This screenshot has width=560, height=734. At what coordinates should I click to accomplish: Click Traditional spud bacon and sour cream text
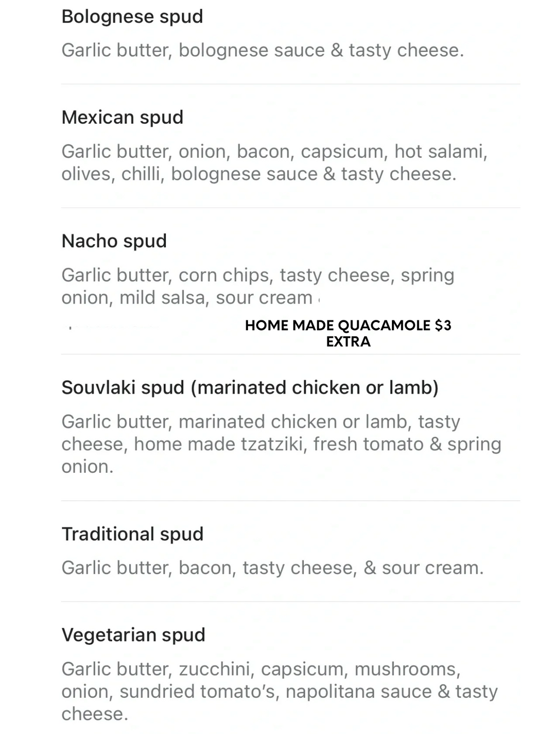(273, 568)
